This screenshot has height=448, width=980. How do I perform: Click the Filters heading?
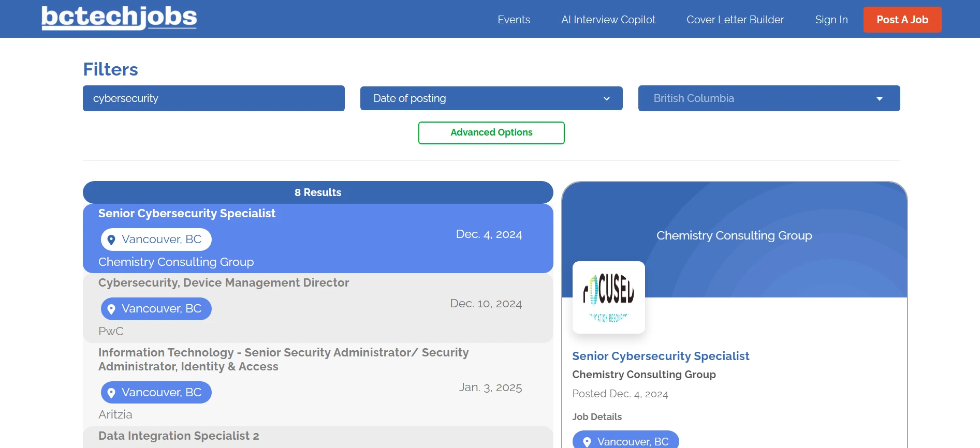[110, 69]
